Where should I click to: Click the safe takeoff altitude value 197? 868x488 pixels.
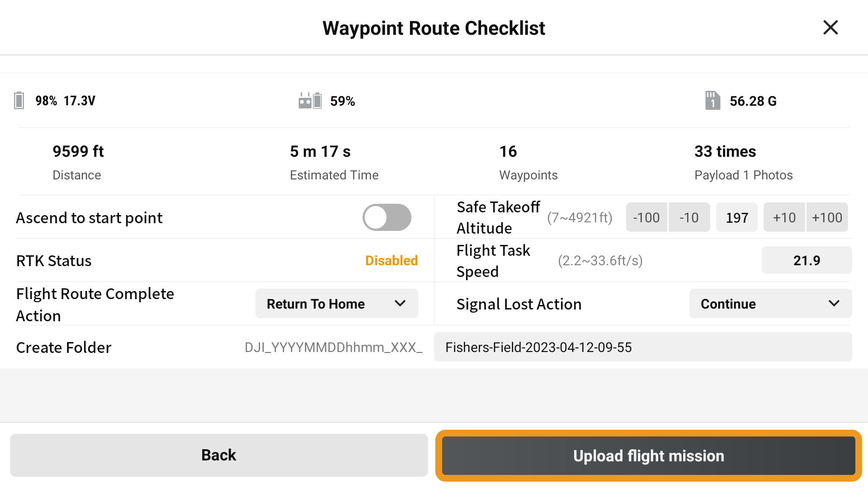pyautogui.click(x=737, y=217)
